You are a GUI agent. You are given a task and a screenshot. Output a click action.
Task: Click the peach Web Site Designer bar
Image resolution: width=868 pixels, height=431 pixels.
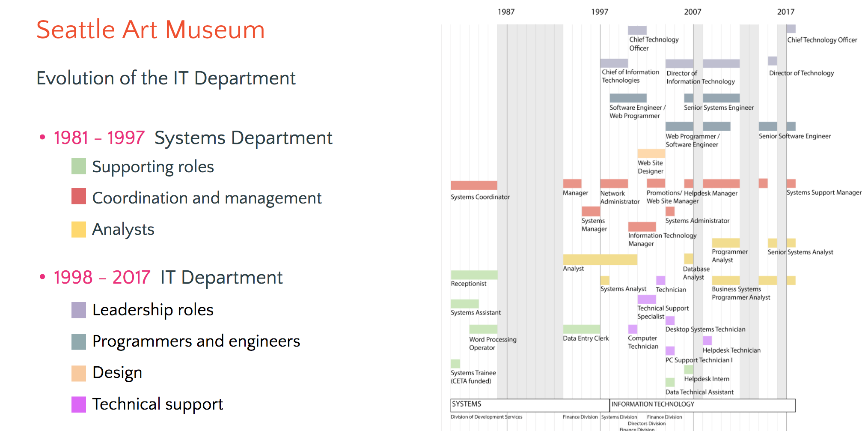[x=651, y=154]
